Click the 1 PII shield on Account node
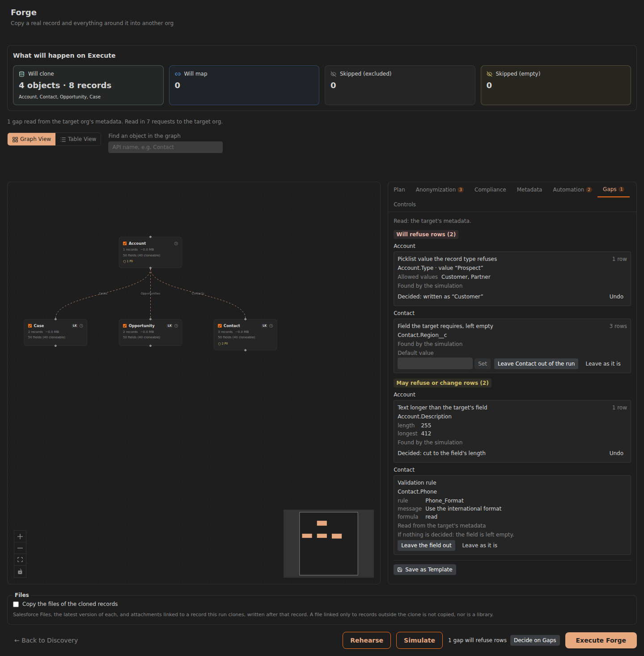 pyautogui.click(x=128, y=261)
